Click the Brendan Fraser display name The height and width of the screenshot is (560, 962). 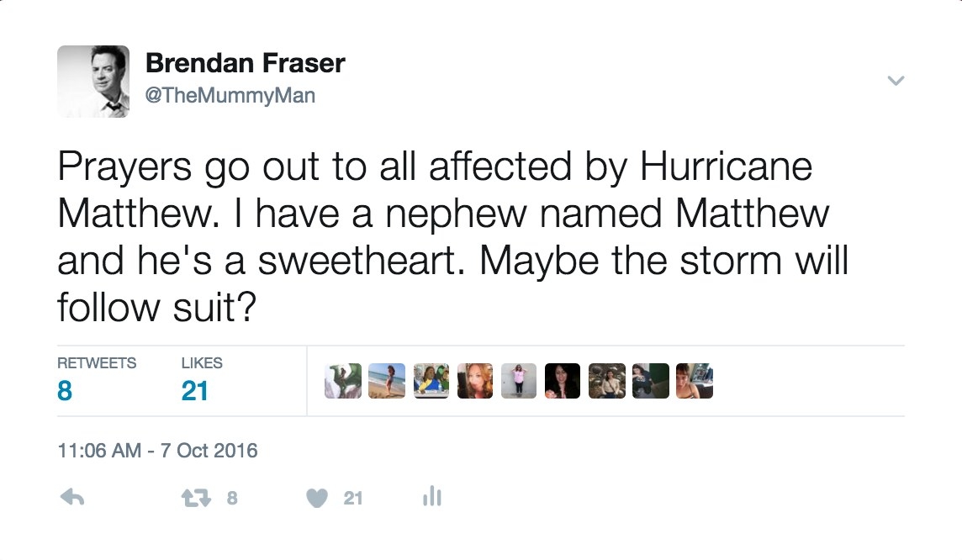[x=246, y=63]
